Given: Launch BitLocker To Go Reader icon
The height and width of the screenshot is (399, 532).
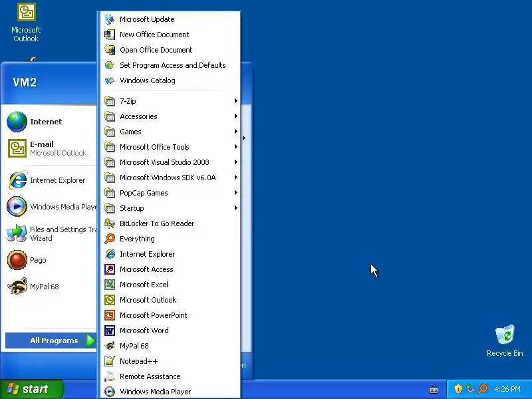Looking at the screenshot, I should [x=110, y=223].
